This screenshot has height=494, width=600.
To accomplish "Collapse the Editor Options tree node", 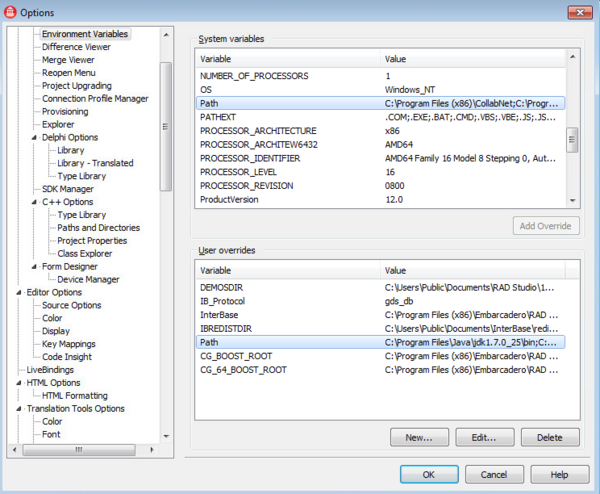I will (19, 292).
